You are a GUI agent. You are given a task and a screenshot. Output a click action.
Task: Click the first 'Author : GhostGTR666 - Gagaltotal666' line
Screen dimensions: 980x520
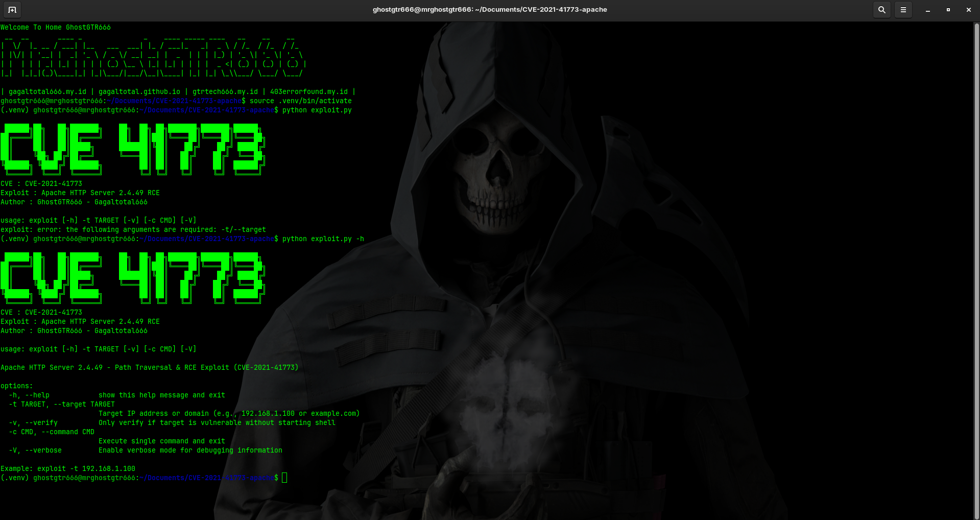point(74,202)
